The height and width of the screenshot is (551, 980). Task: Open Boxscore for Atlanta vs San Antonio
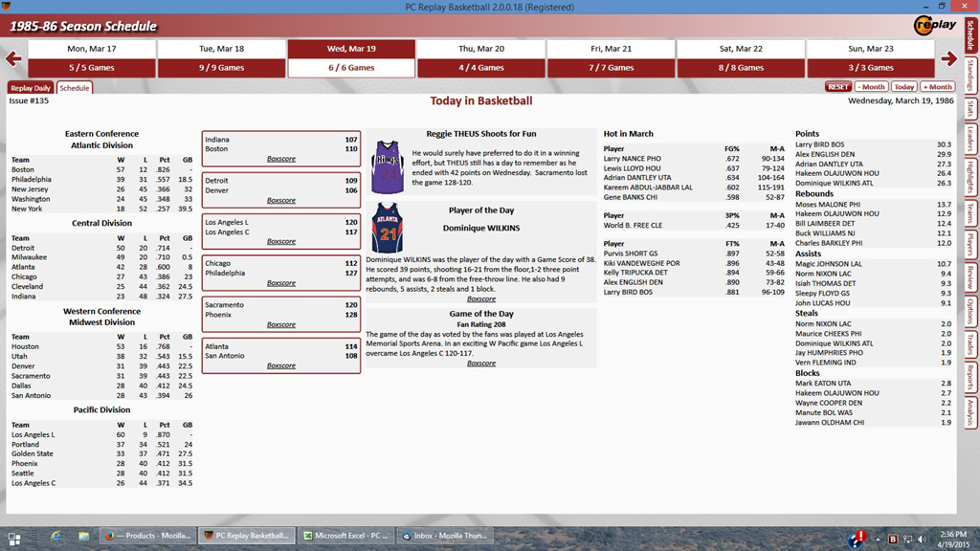[x=280, y=365]
